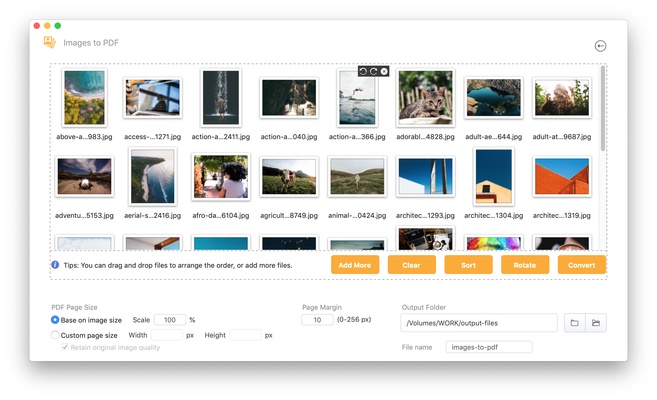Select the above-a...983.jpg thumbnail
The image size is (657, 400).
coord(84,98)
